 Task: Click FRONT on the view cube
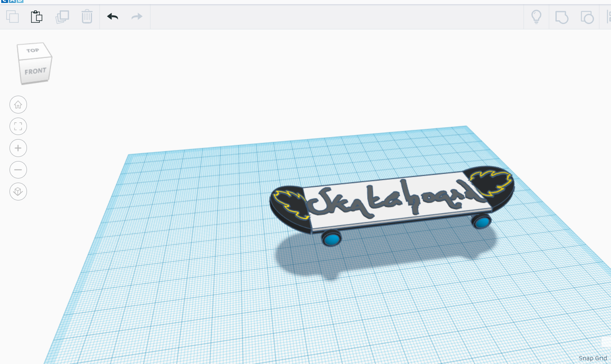coord(35,70)
